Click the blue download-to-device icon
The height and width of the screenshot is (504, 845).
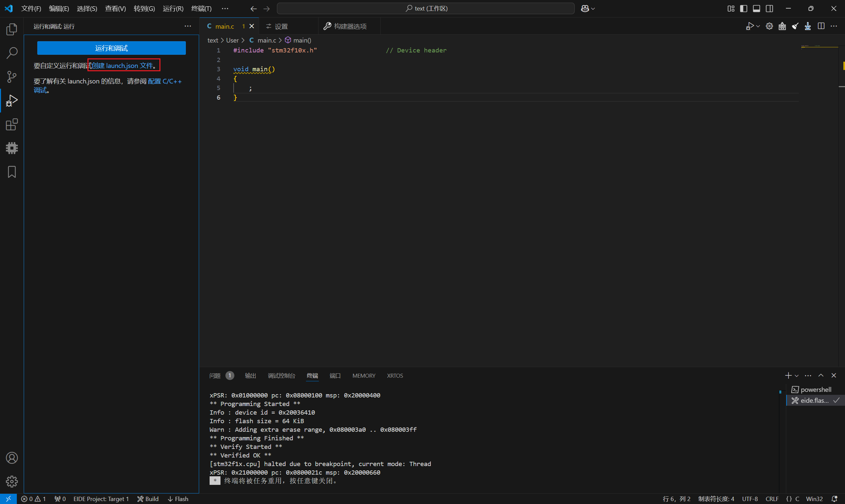pyautogui.click(x=808, y=26)
